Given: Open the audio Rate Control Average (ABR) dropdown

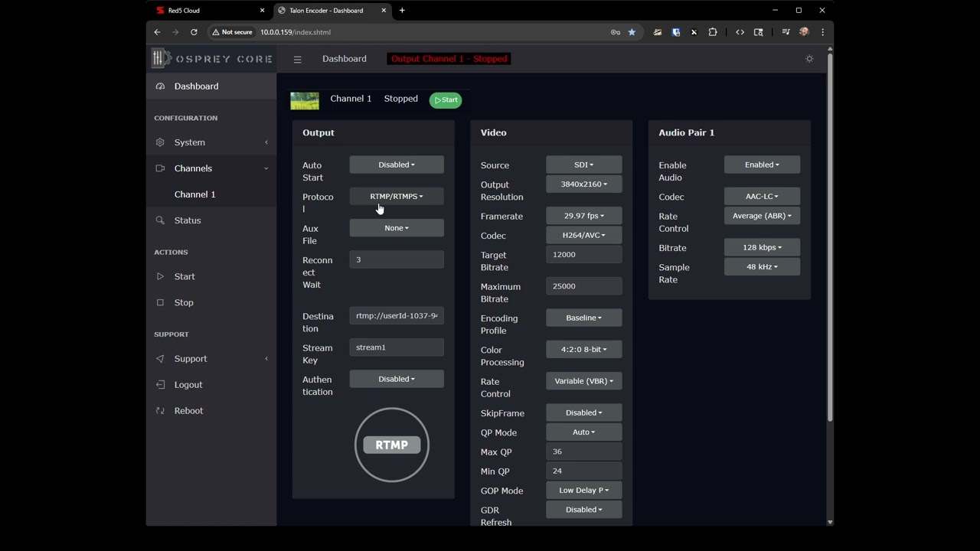Looking at the screenshot, I should (762, 216).
